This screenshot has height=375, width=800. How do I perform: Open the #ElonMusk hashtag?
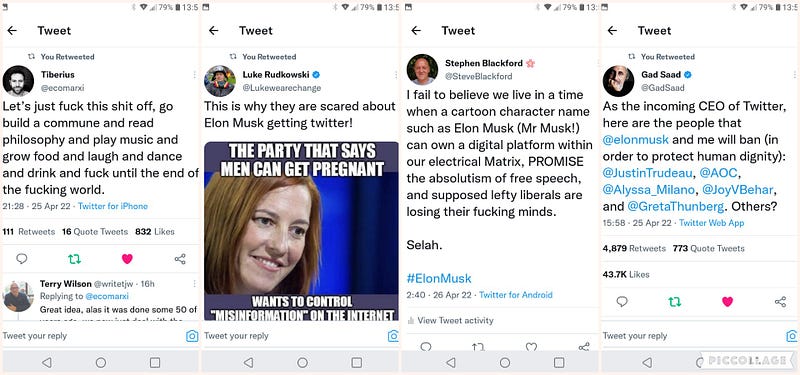tap(439, 278)
